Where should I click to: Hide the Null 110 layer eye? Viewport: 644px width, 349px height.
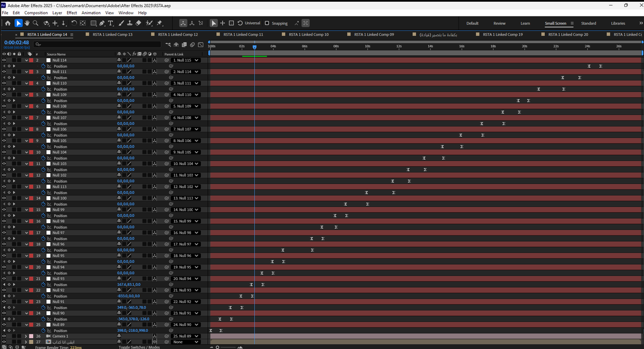(4, 83)
